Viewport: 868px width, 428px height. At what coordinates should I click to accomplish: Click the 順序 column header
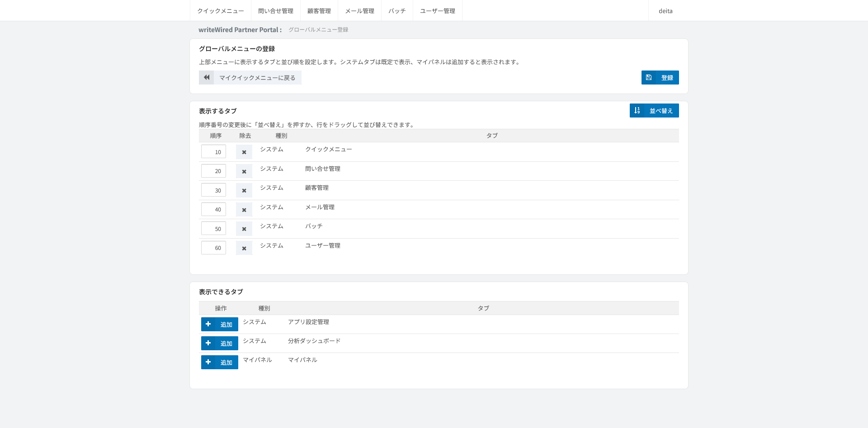[x=216, y=136]
